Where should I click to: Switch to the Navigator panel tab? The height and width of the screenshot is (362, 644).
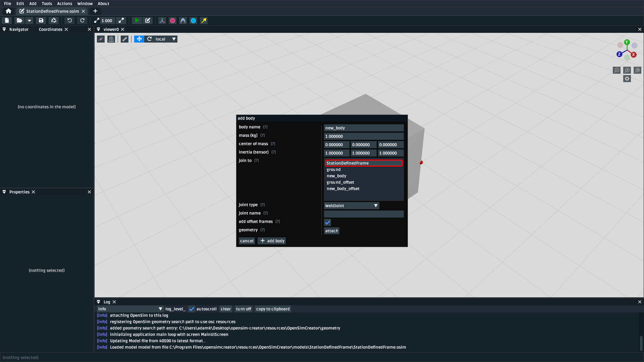[x=19, y=29]
